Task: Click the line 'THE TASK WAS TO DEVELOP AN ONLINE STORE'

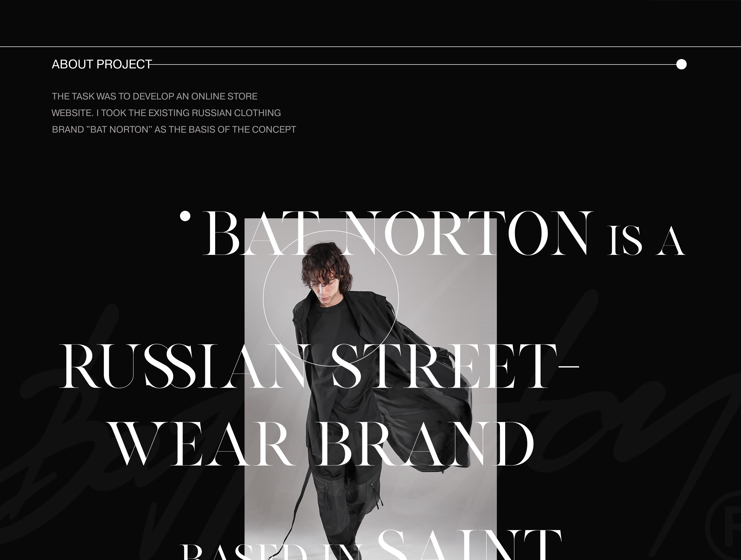Action: [x=154, y=97]
